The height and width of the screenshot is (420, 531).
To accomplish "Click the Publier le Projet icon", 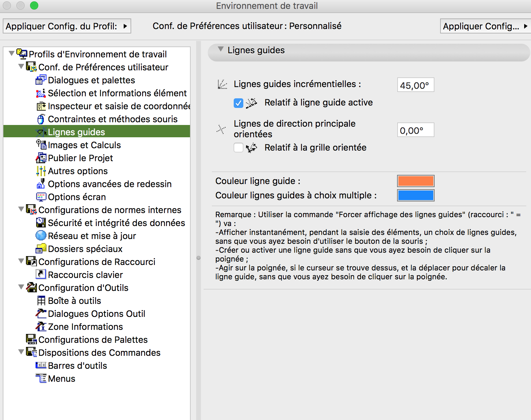I will coord(41,158).
